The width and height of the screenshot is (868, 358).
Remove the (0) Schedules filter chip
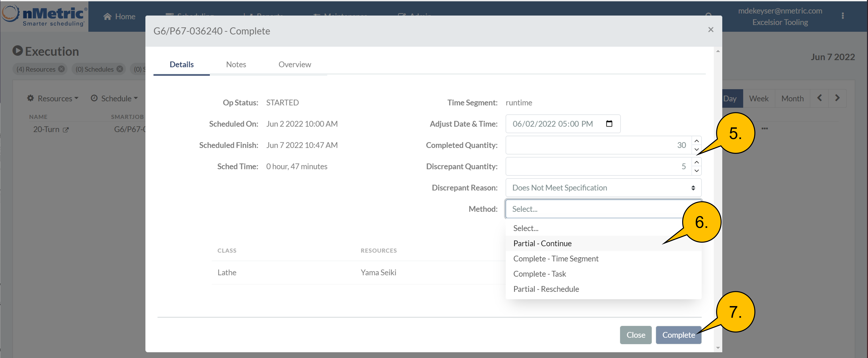(120, 69)
